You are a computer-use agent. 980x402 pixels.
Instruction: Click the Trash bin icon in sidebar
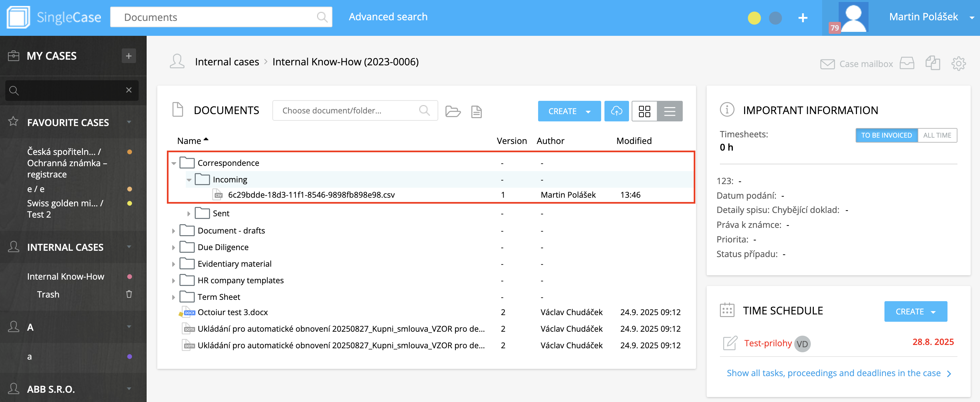tap(129, 295)
